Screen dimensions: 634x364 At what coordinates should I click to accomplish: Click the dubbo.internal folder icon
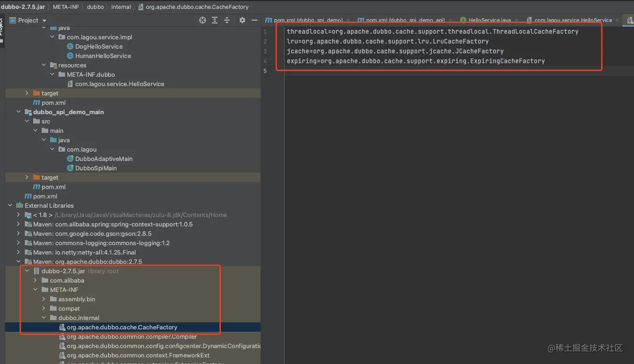53,318
